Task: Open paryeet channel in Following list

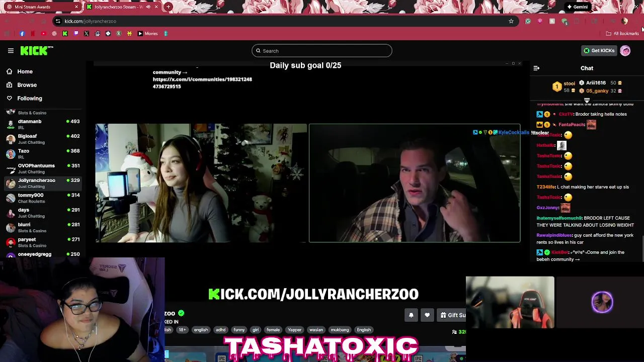Action: 43,242
